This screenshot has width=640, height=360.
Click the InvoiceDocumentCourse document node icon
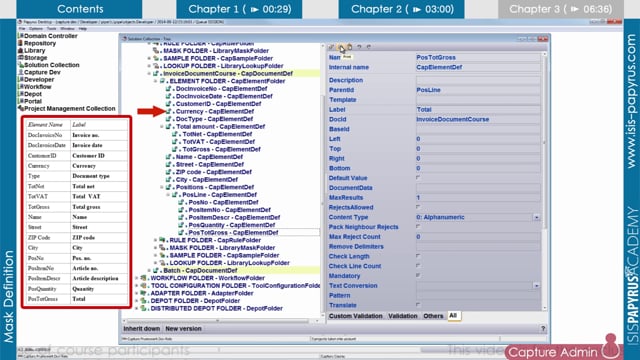coord(156,74)
